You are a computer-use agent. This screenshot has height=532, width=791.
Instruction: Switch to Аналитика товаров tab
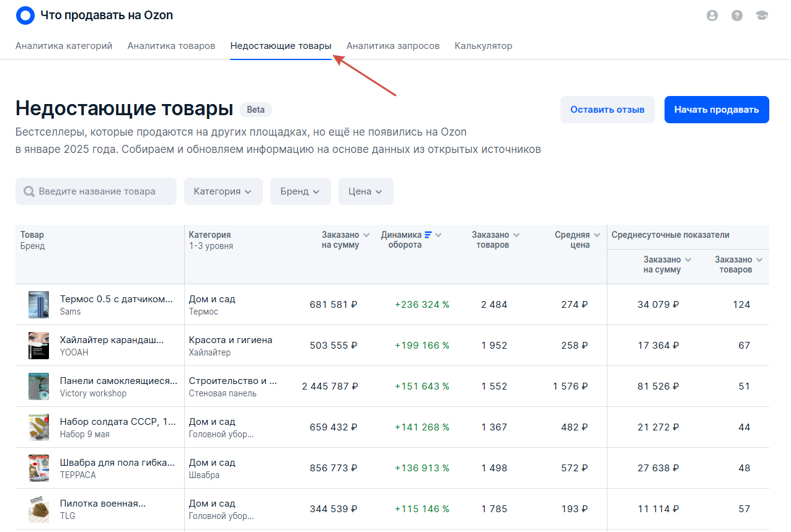coord(171,46)
